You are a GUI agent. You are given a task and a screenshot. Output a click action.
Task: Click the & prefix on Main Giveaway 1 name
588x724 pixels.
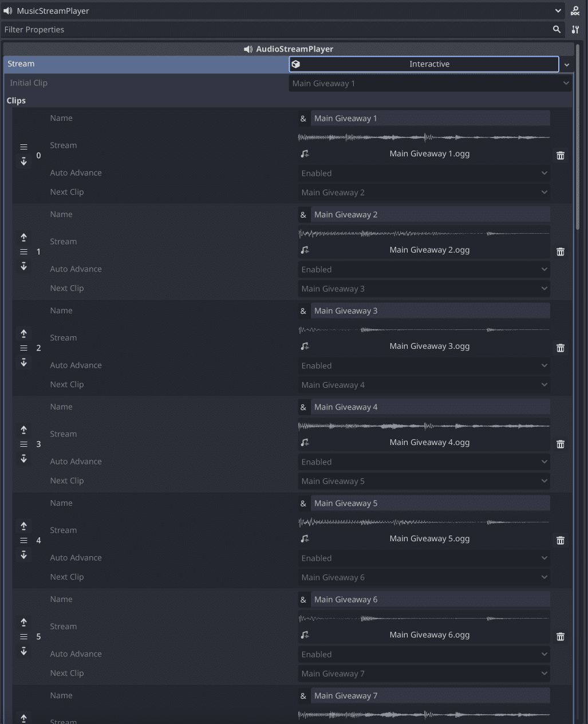[303, 118]
